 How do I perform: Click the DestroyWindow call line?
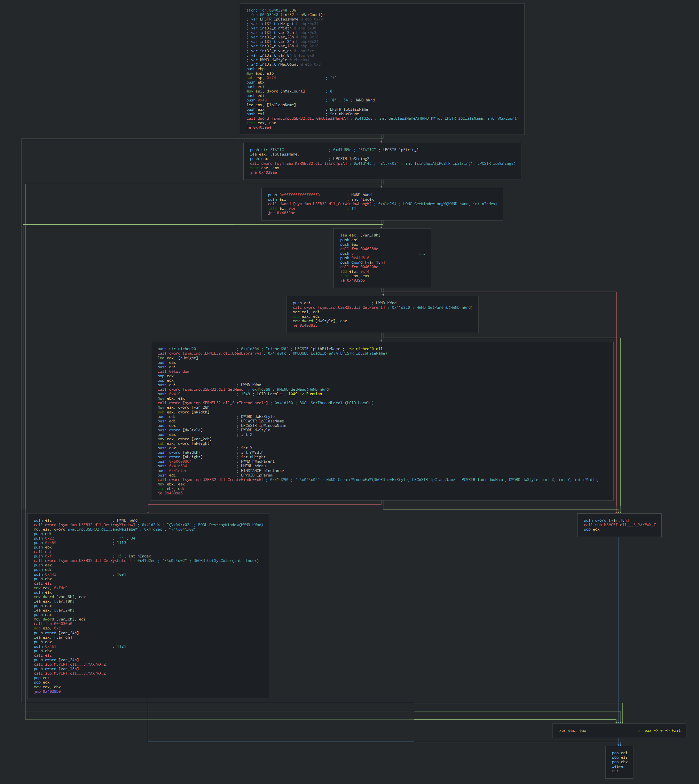[84, 525]
